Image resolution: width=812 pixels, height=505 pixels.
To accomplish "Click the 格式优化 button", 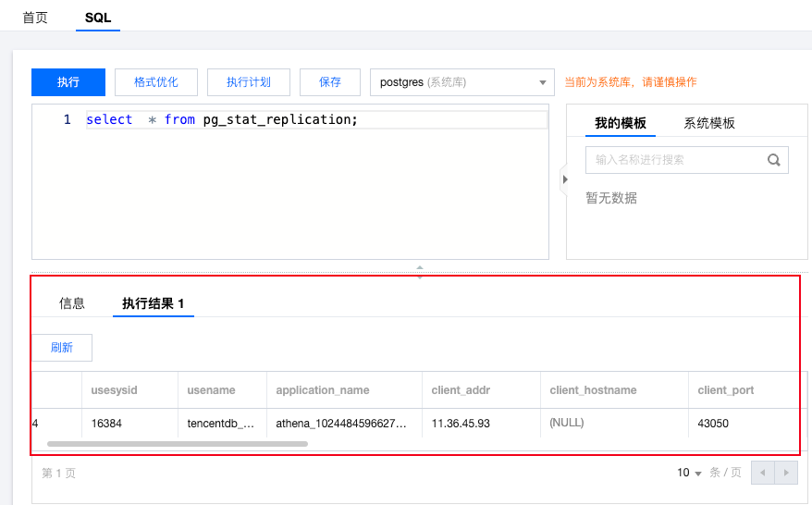I will 156,82.
